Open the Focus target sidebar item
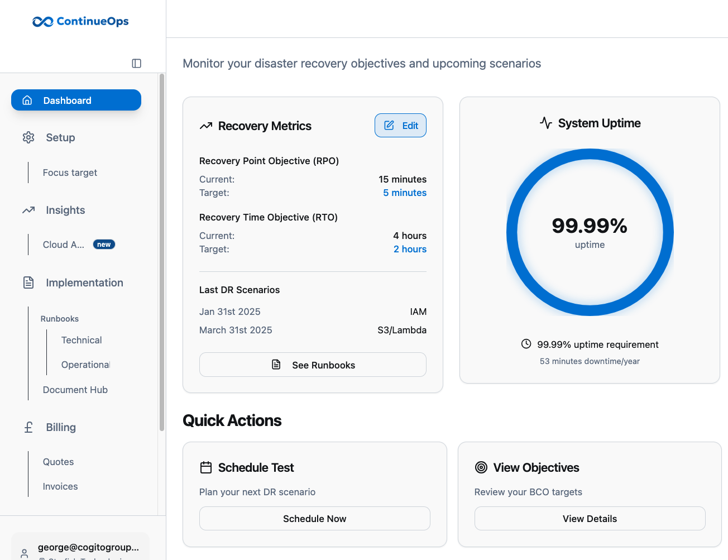The width and height of the screenshot is (728, 560). tap(70, 173)
